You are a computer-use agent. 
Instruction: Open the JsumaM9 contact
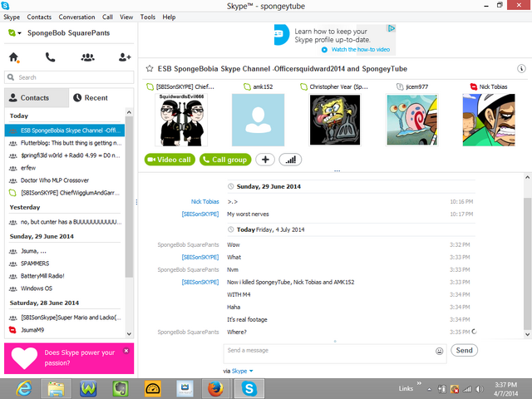pos(65,330)
